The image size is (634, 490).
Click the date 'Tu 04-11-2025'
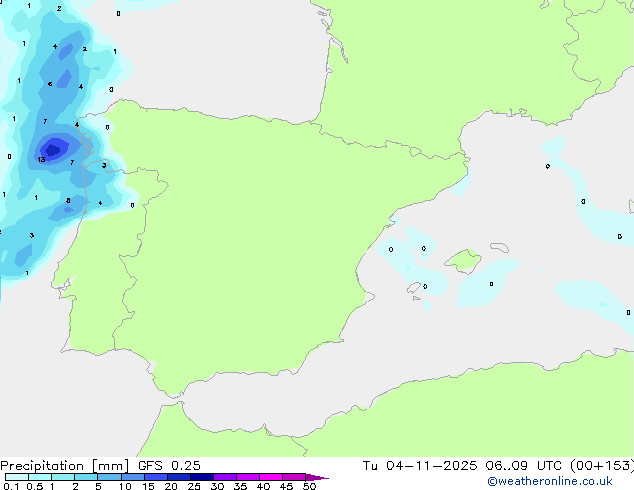(x=420, y=466)
